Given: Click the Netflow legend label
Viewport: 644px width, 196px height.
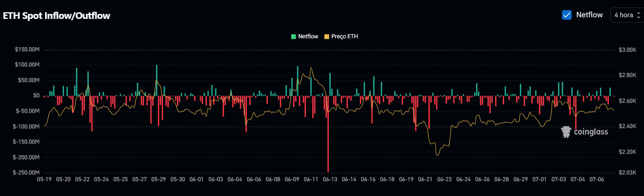Looking at the screenshot, I should pos(308,37).
